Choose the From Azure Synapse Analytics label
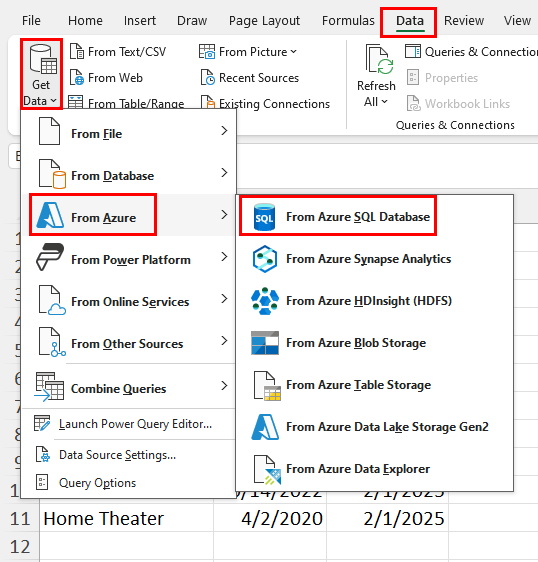 click(x=368, y=259)
